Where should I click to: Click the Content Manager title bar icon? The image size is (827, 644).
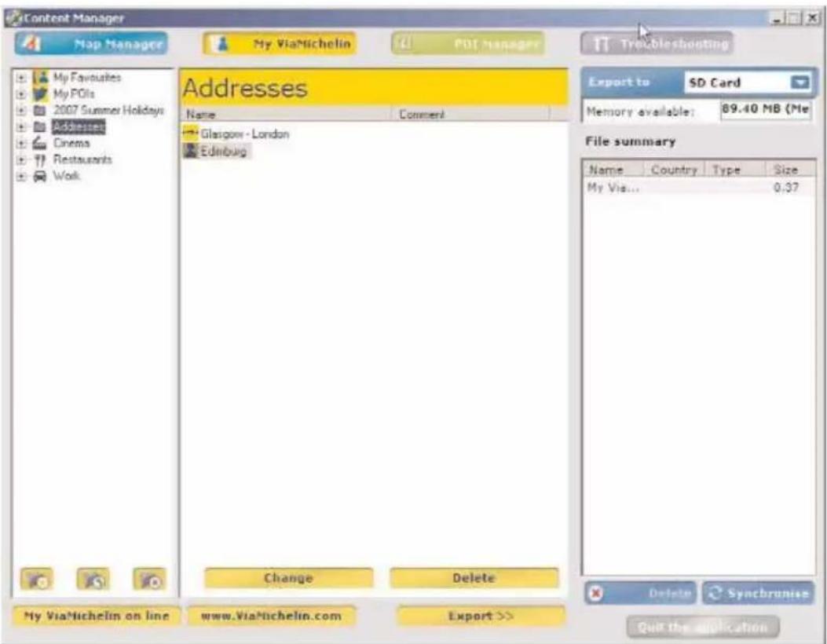(x=13, y=18)
